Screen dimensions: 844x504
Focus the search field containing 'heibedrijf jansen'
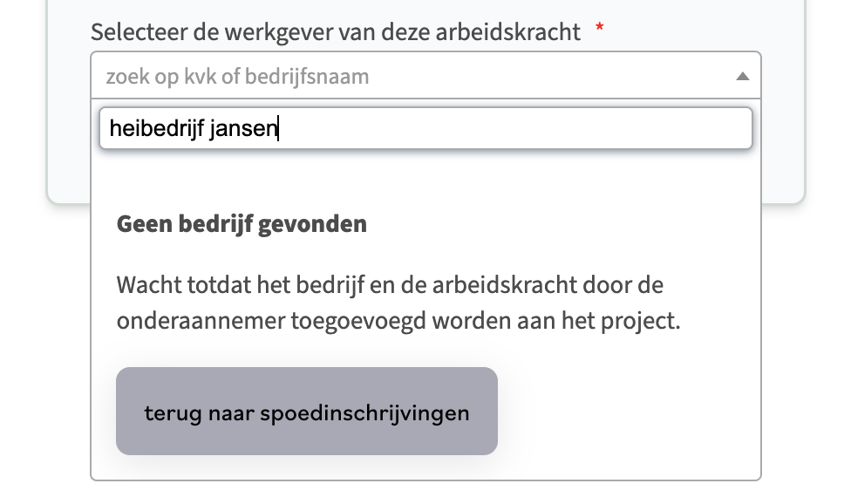425,128
